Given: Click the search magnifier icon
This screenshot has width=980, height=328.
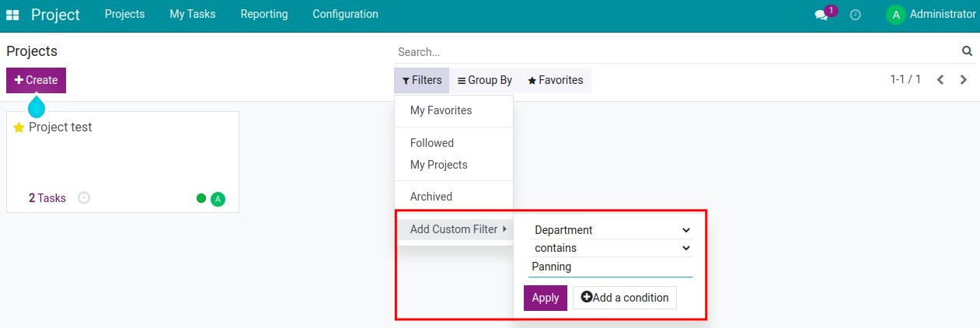Looking at the screenshot, I should [x=968, y=51].
